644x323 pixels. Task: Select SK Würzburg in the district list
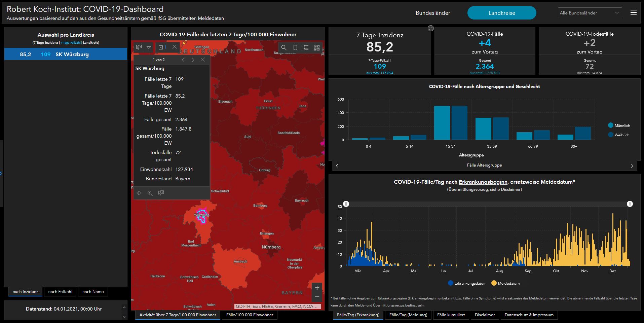point(66,54)
